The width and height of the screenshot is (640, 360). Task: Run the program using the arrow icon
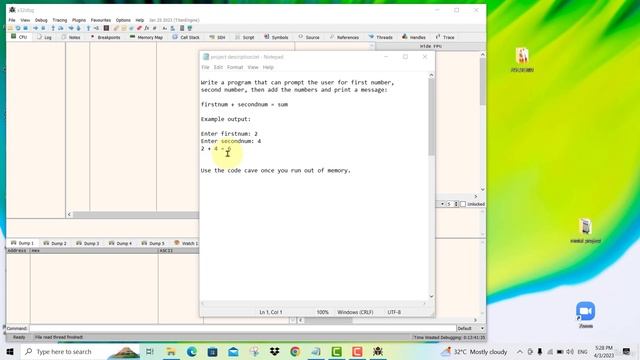click(36, 28)
